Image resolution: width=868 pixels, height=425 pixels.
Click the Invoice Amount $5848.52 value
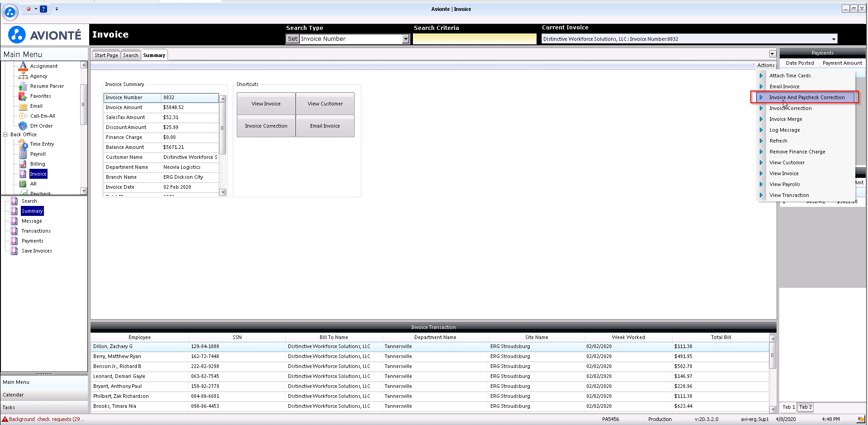[x=173, y=107]
